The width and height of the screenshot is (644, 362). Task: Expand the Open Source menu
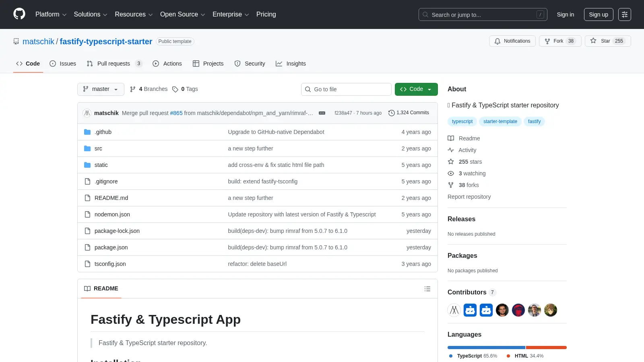click(183, 14)
